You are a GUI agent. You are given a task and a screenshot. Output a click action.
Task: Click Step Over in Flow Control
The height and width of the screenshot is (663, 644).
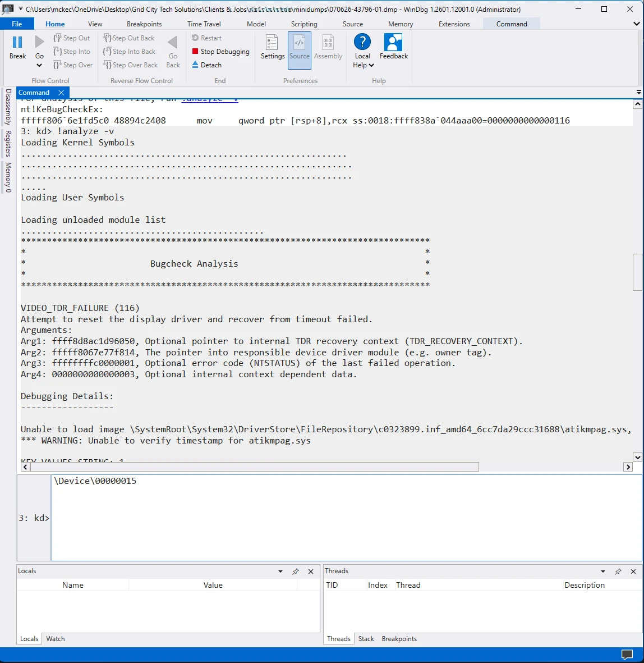click(73, 65)
